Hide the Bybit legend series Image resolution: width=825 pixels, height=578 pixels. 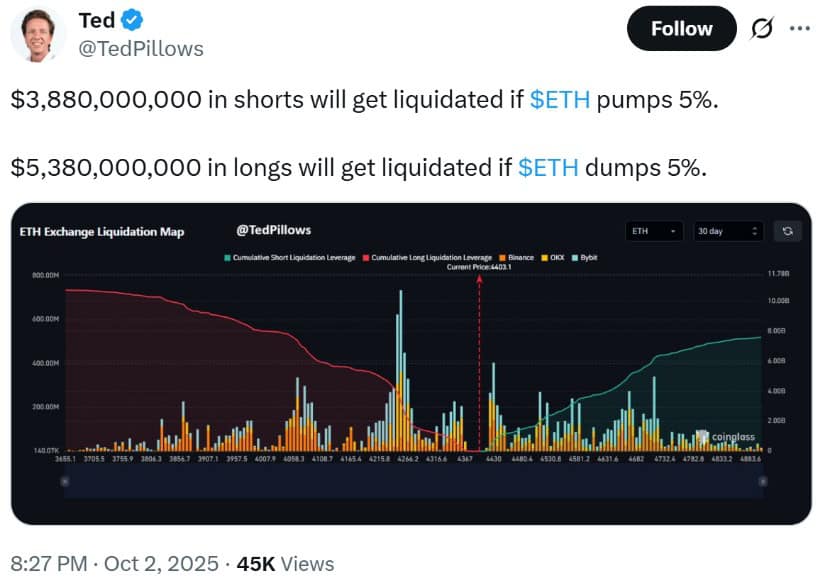586,258
